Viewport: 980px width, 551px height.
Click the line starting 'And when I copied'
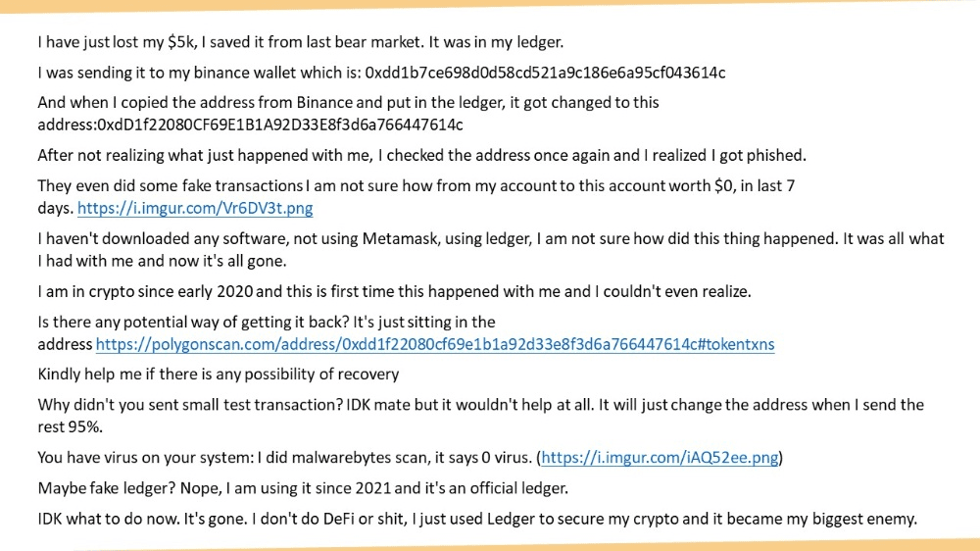[x=348, y=102]
